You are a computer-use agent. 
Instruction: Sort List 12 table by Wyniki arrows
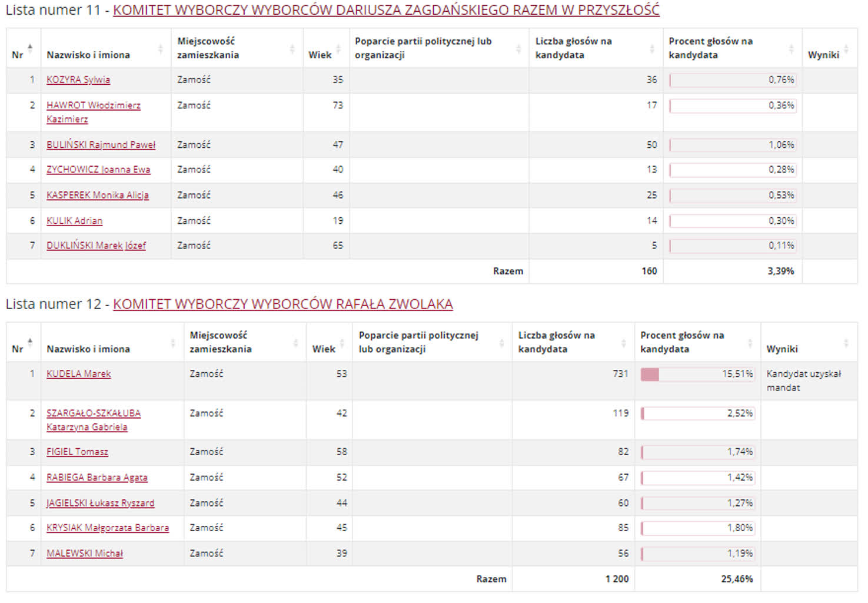click(846, 343)
